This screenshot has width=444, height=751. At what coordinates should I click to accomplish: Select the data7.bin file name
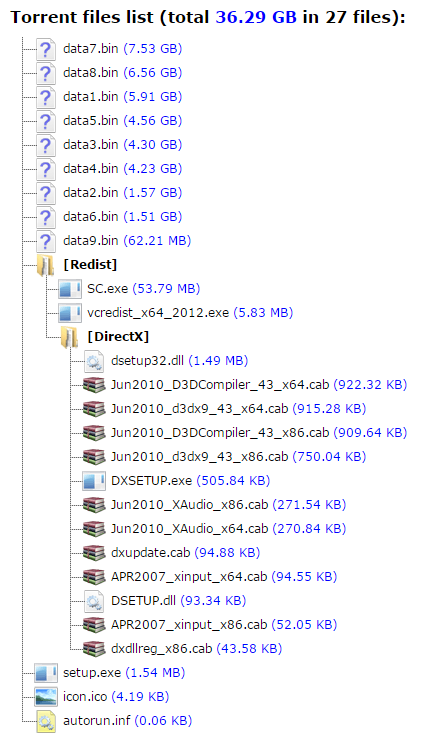point(91,48)
